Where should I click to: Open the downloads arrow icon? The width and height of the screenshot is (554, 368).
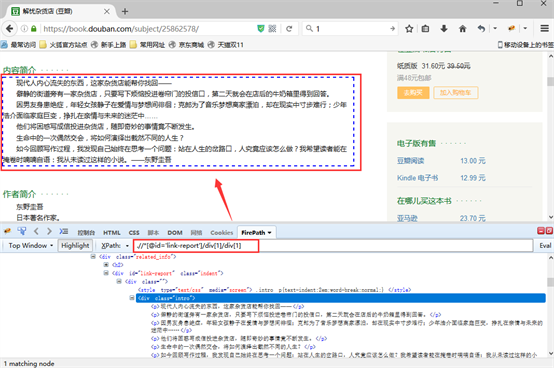(x=444, y=29)
